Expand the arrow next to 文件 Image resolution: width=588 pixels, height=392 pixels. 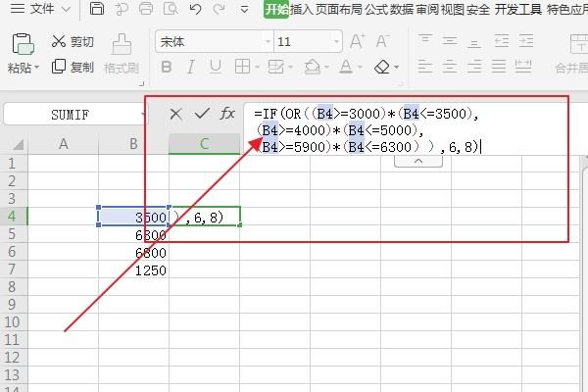coord(66,9)
